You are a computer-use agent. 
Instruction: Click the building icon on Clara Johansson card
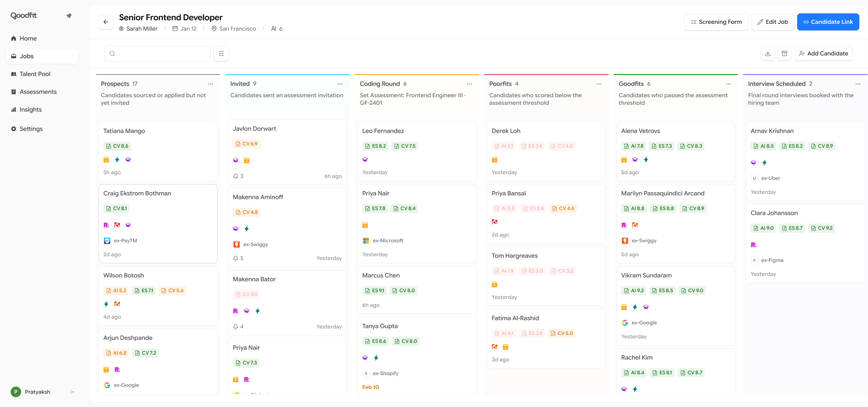(x=753, y=245)
